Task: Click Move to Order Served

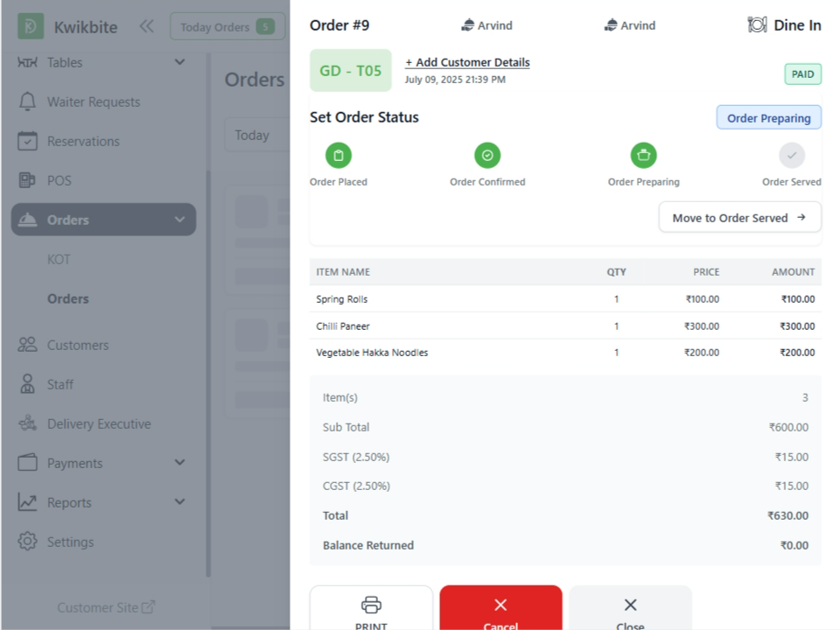Action: click(739, 217)
